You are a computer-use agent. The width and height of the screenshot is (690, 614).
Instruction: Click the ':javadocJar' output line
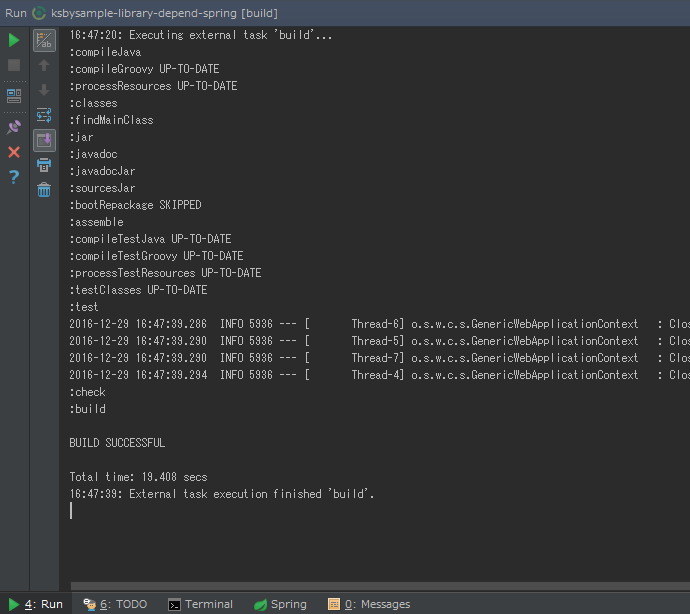click(x=102, y=171)
